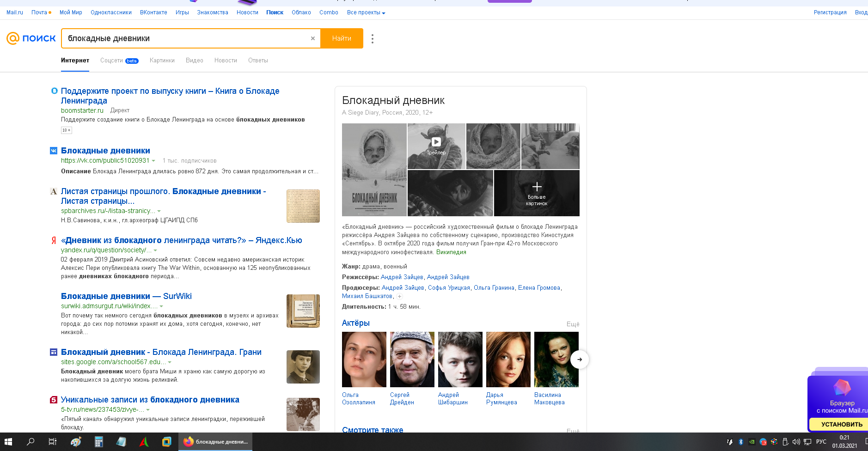Open the Windows Start menu
This screenshot has height=451, width=868.
point(8,442)
